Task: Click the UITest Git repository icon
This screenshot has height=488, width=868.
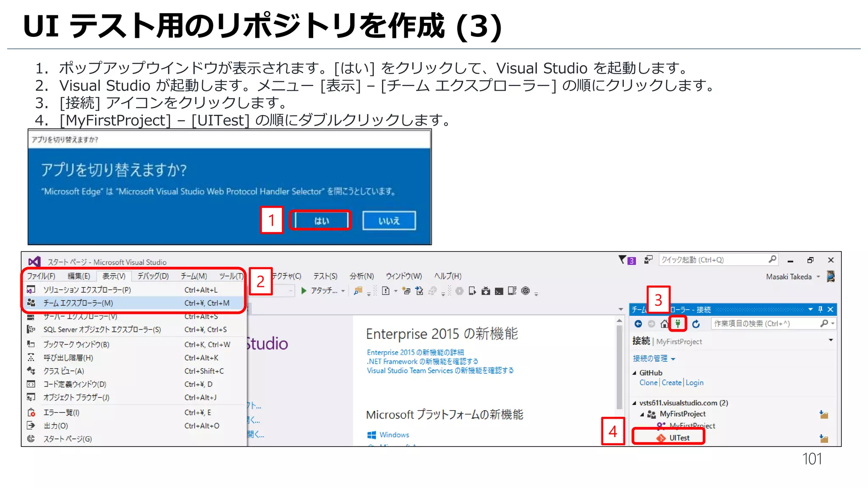Action: (x=661, y=438)
